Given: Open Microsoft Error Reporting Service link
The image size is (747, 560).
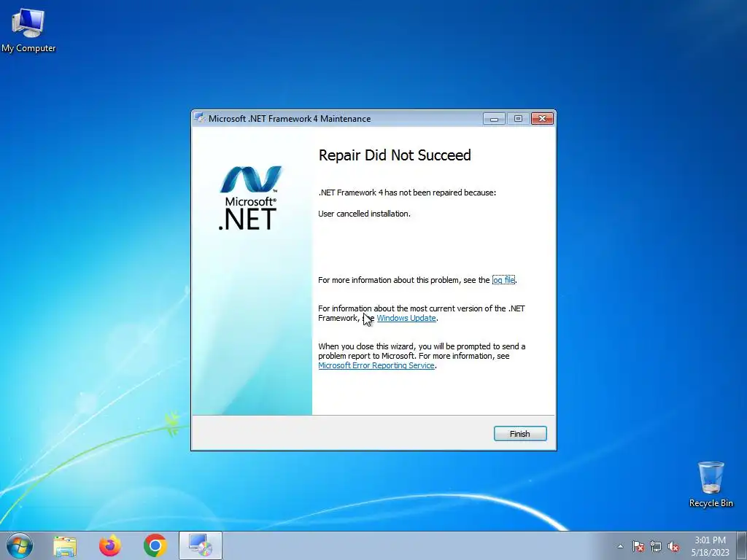Looking at the screenshot, I should (376, 365).
